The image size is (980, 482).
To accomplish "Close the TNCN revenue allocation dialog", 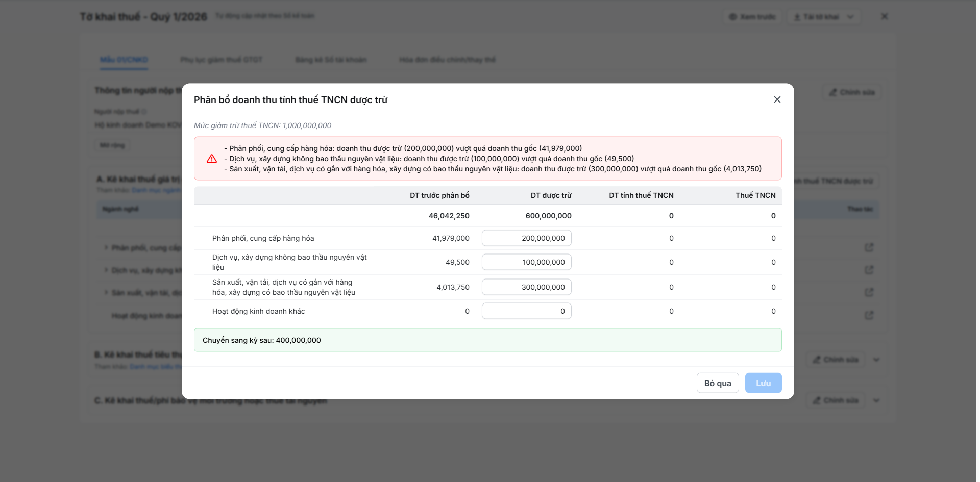I will click(x=777, y=99).
